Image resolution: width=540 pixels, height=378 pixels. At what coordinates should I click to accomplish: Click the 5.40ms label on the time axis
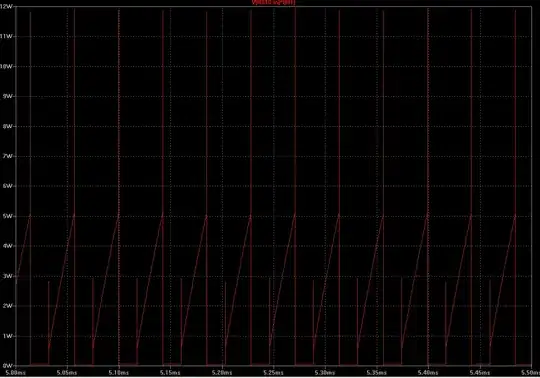click(428, 373)
